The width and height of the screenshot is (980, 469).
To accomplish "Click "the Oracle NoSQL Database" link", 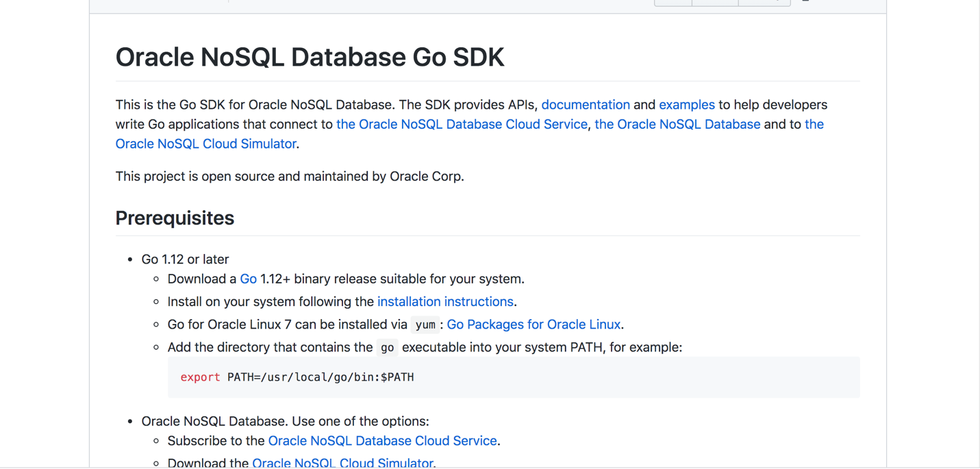I will click(x=677, y=124).
